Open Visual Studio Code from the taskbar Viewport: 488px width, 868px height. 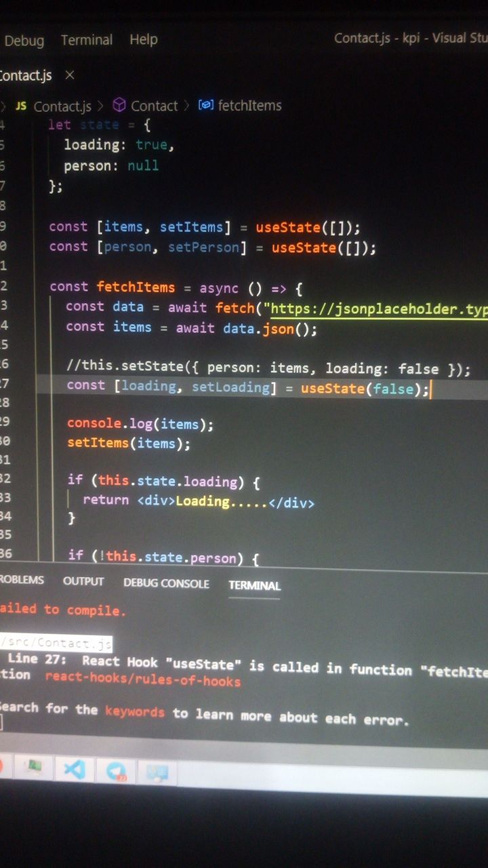pos(75,770)
